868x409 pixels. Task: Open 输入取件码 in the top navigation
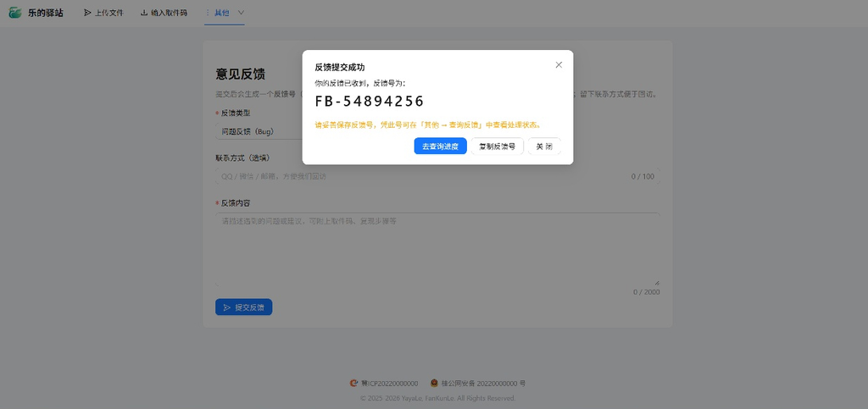(x=164, y=13)
